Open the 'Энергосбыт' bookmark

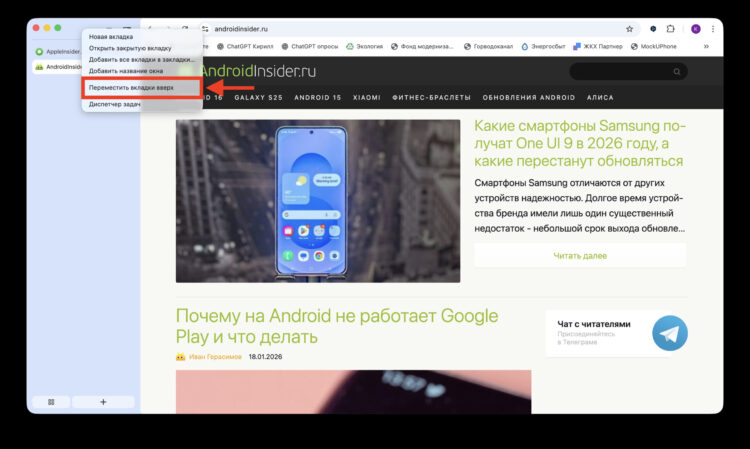tap(543, 46)
